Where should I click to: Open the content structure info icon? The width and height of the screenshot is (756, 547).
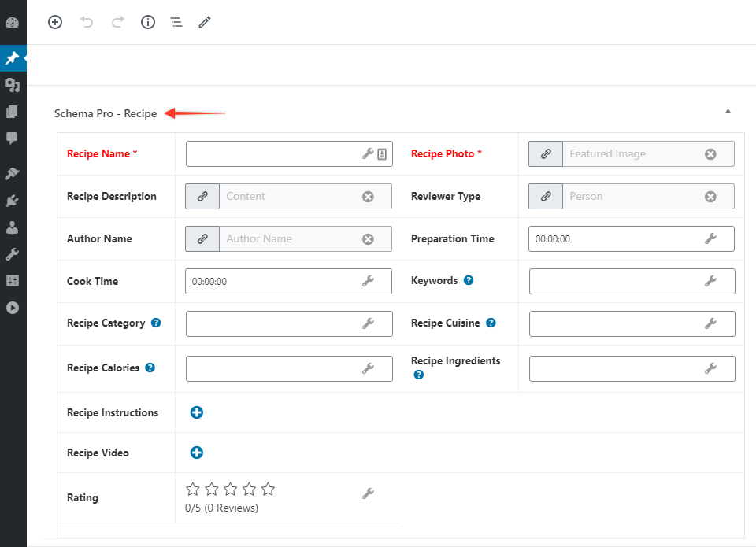148,22
